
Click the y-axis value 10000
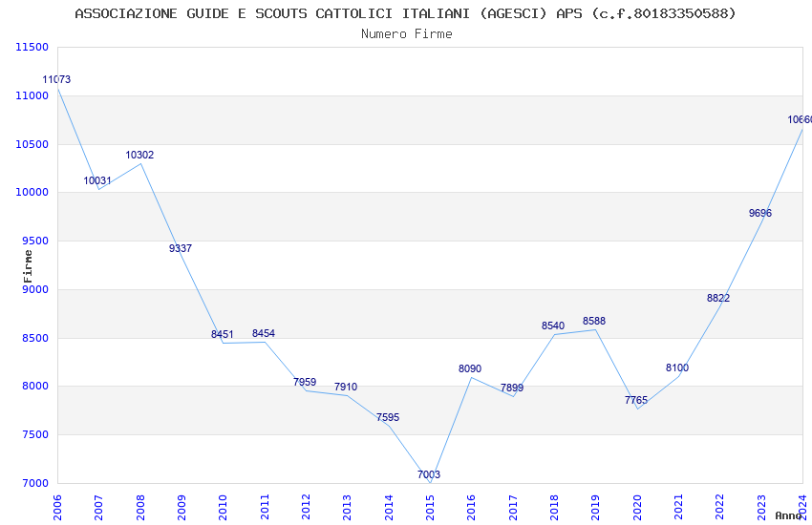32,193
